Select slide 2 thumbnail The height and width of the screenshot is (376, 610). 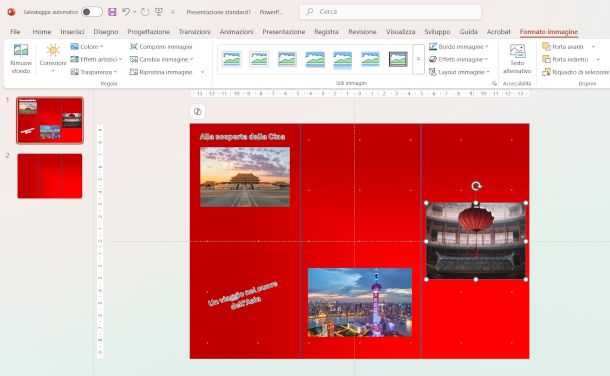tap(50, 176)
